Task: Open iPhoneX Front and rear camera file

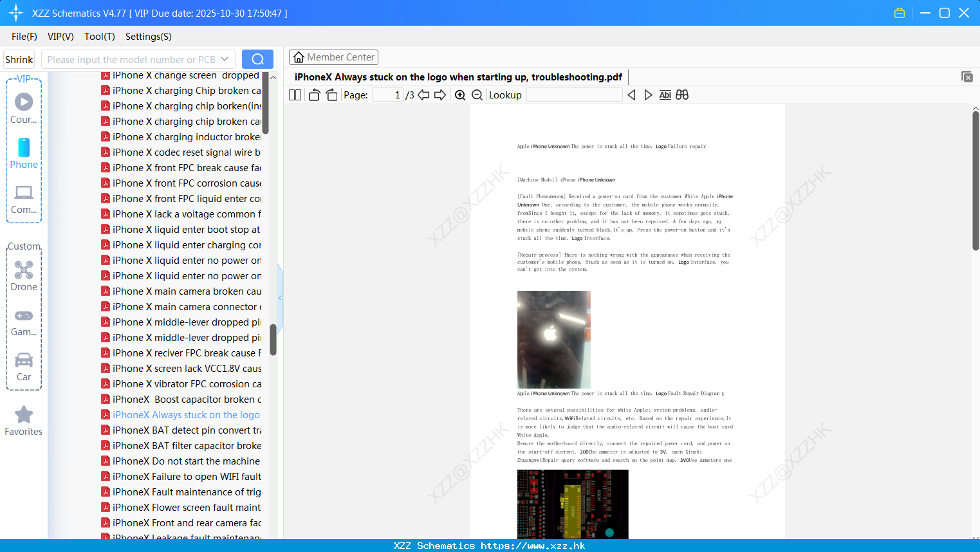Action: point(181,523)
